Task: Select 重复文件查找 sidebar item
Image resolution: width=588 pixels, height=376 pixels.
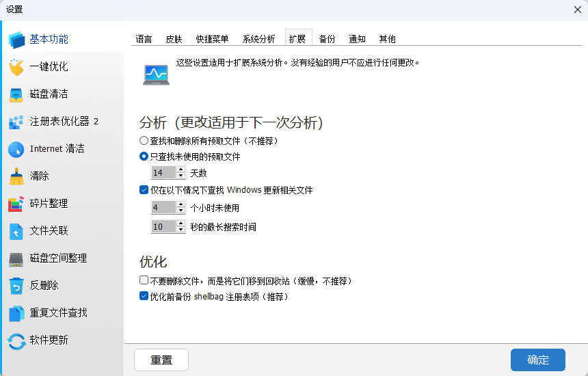Action: click(x=59, y=312)
